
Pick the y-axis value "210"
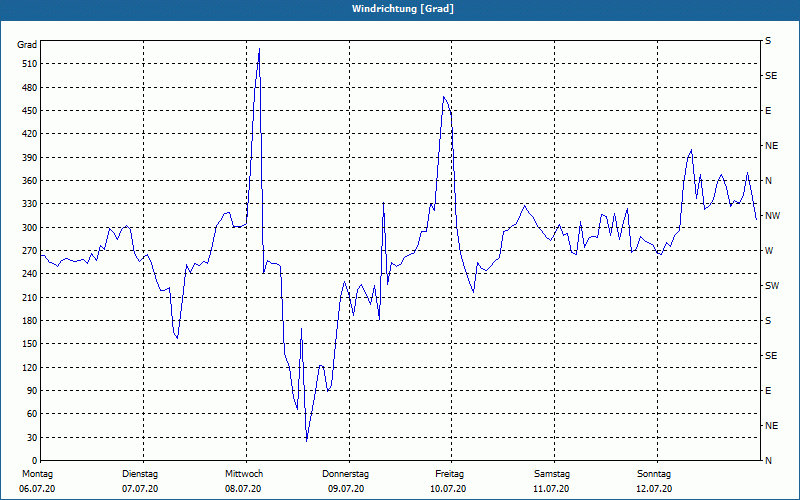[x=28, y=297]
